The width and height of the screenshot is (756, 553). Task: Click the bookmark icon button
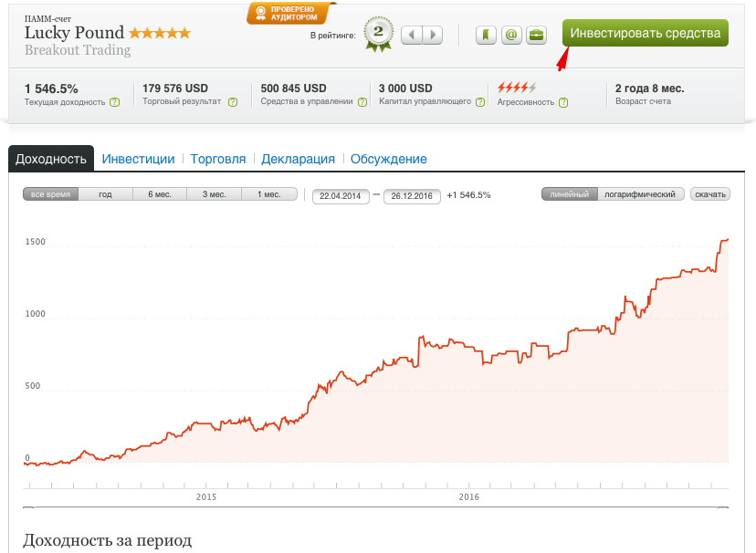click(487, 35)
